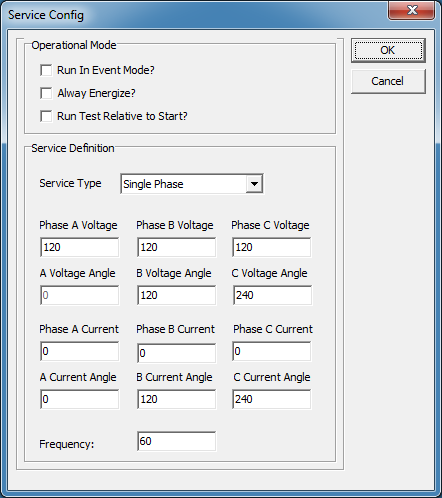Screen dimensions: 442x498
Task: Click the Cancel button
Action: [388, 81]
